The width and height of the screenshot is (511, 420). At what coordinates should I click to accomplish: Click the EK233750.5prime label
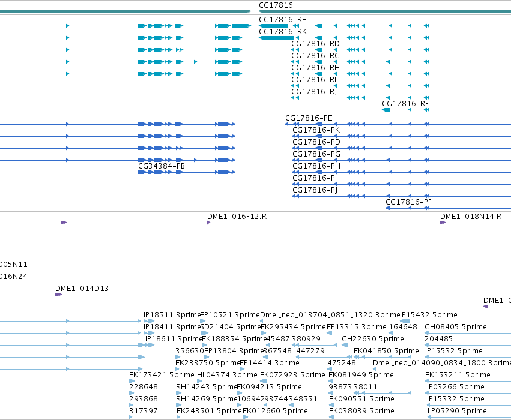208,363
